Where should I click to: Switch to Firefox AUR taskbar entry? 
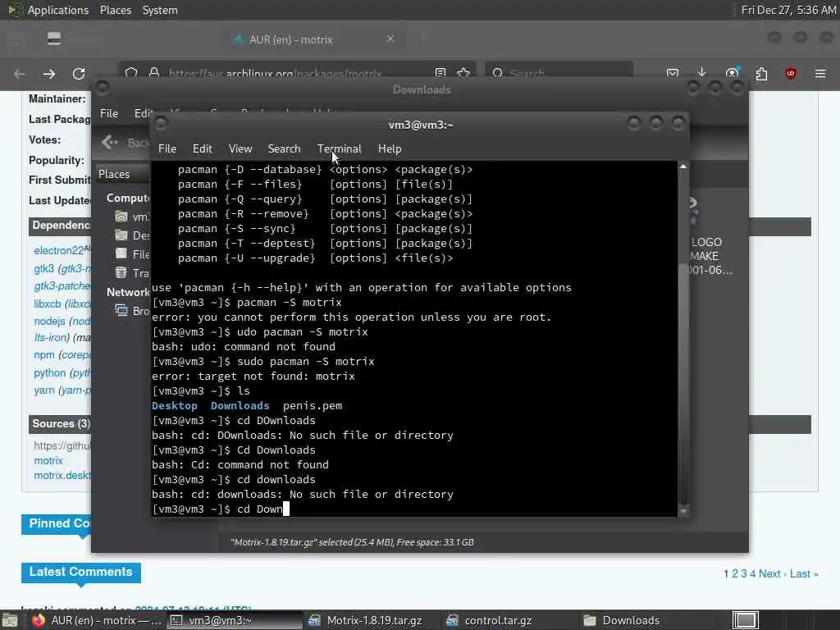pos(97,620)
